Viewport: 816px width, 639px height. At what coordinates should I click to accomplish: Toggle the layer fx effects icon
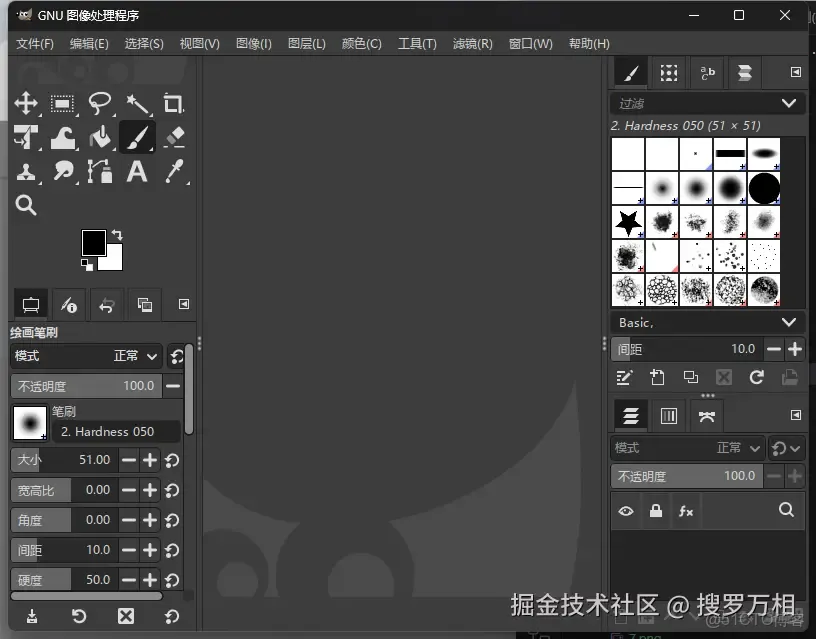(686, 511)
